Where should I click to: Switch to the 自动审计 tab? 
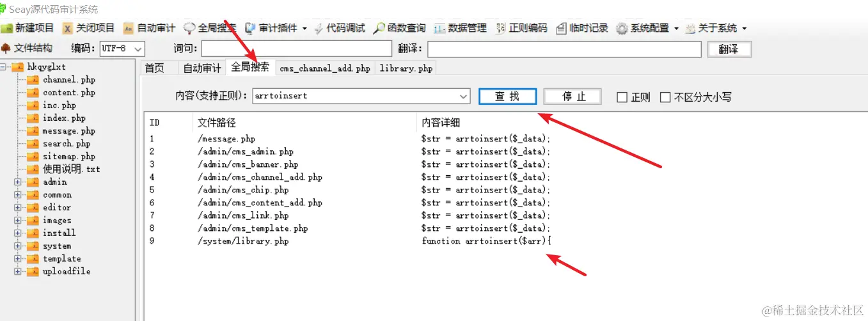[x=202, y=68]
